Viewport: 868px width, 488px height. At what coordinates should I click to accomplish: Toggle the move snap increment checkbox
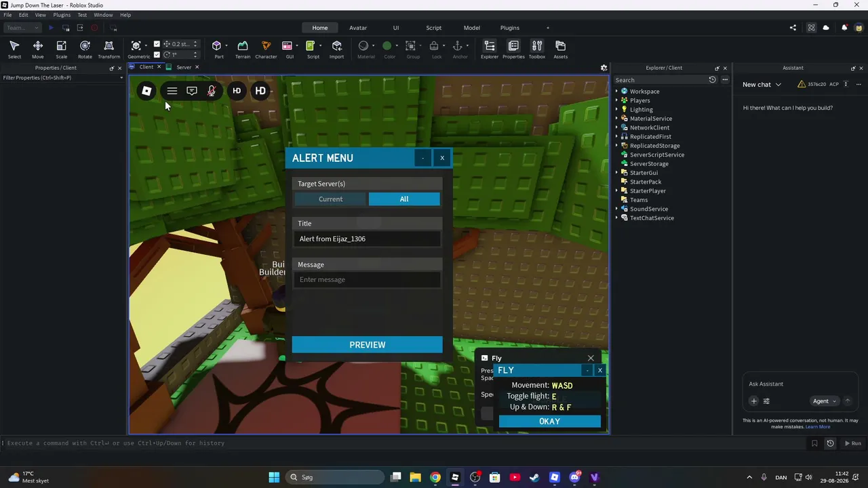[157, 44]
